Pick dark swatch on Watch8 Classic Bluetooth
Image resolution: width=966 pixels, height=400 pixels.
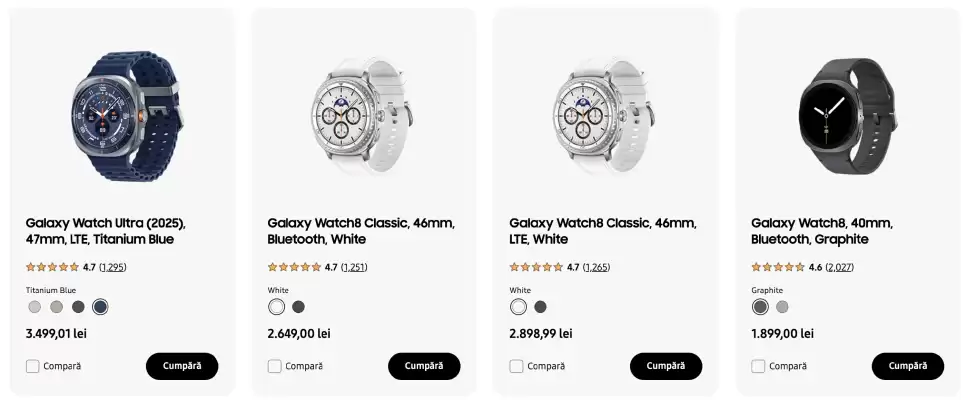pyautogui.click(x=298, y=307)
